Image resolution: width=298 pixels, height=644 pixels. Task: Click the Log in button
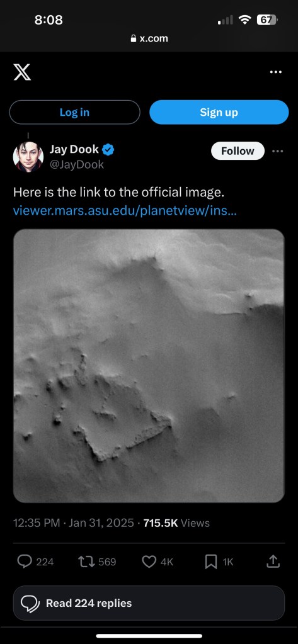[x=74, y=112]
